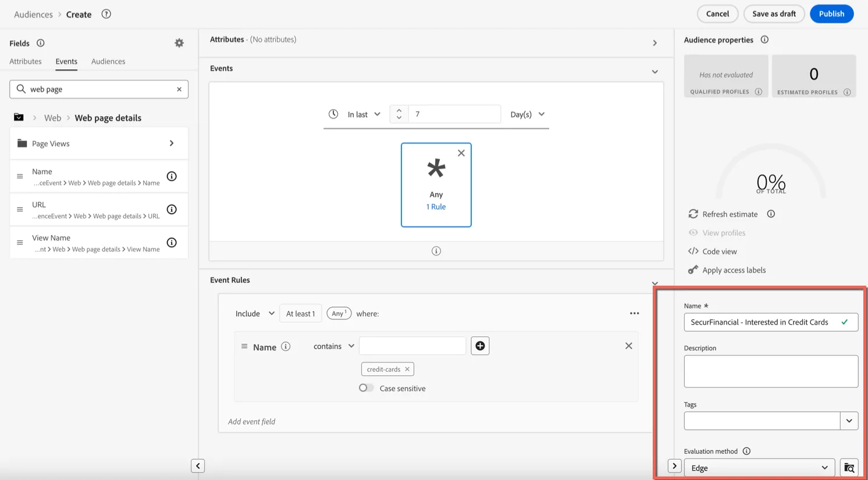Image resolution: width=868 pixels, height=480 pixels.
Task: Expand the Attributes section chevron
Action: click(654, 43)
